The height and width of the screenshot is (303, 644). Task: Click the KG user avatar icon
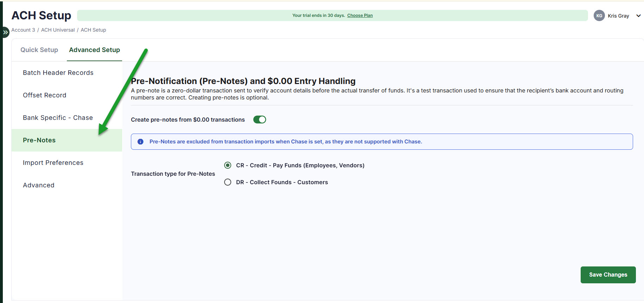tap(599, 15)
